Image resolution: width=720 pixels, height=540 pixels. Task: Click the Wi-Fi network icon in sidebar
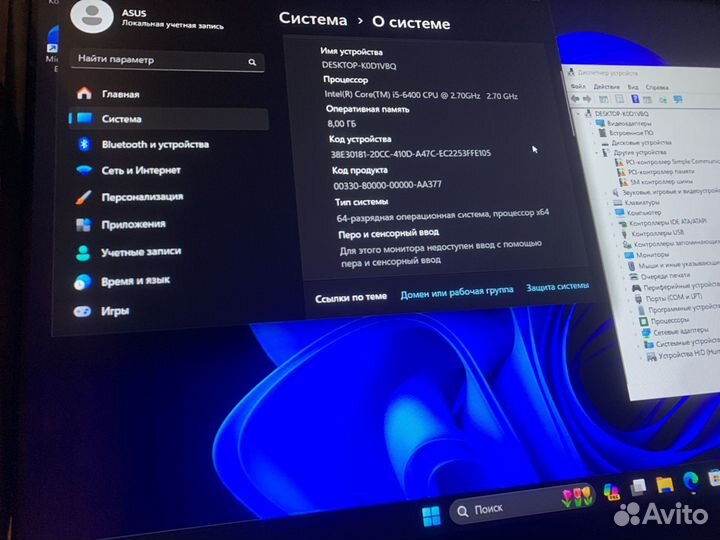coord(84,170)
